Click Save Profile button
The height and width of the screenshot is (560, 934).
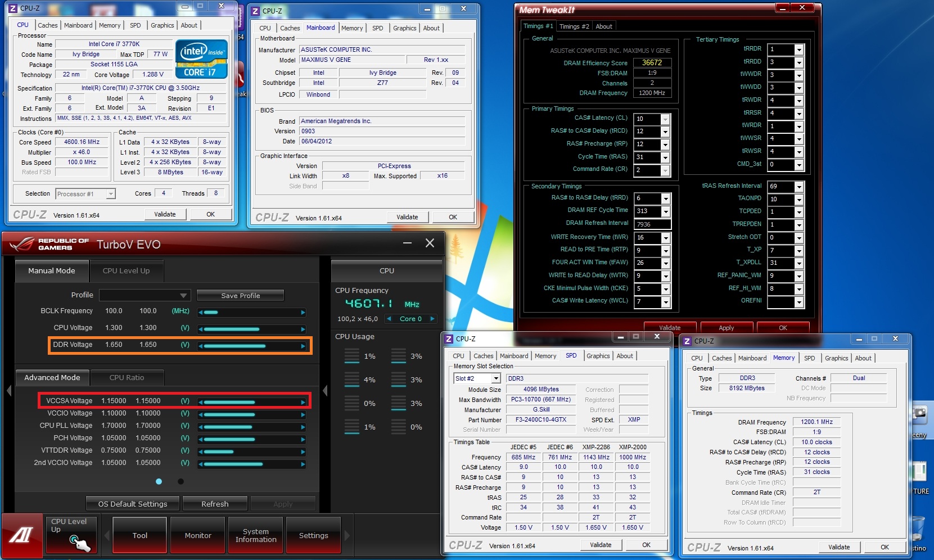pyautogui.click(x=241, y=295)
